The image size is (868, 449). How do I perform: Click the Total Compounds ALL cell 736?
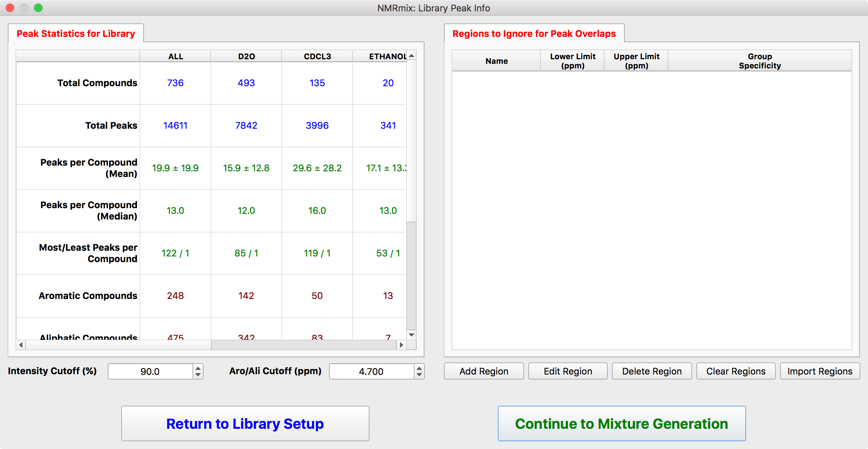point(176,83)
